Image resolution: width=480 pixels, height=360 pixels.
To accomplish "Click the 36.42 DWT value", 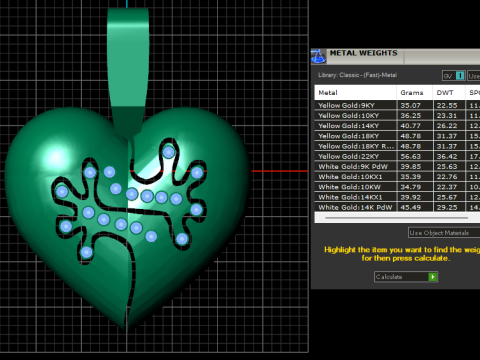I will click(447, 156).
